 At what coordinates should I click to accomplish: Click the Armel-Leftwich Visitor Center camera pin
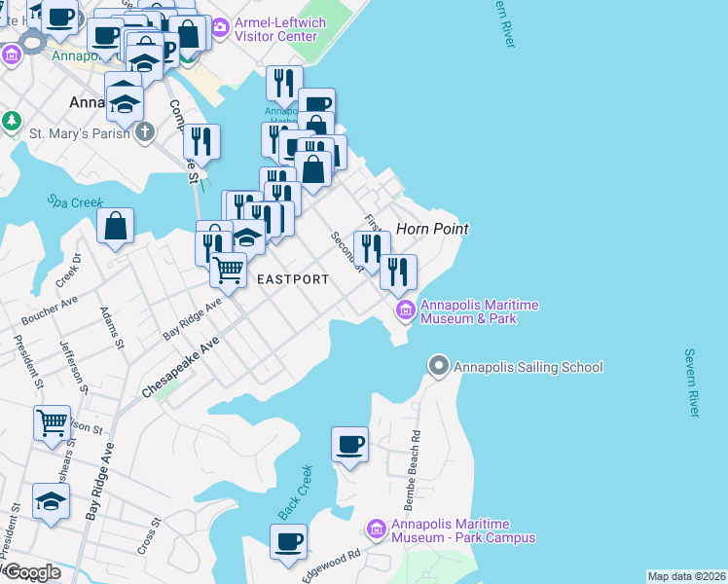220,28
